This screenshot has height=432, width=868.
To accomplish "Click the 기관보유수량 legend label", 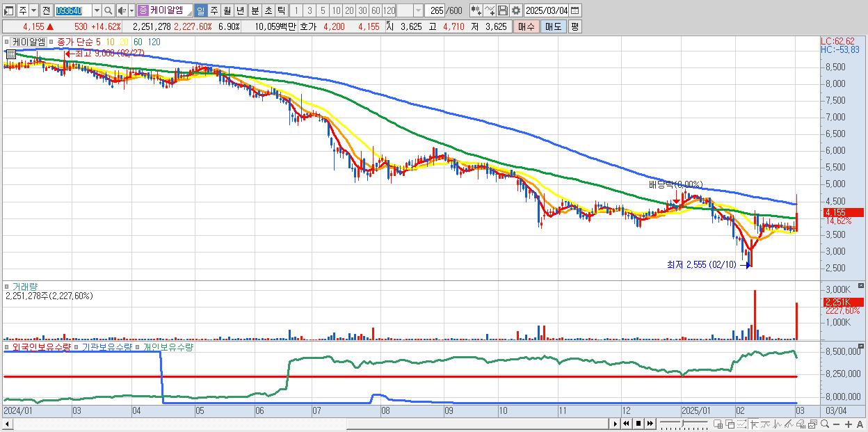I will (108, 346).
